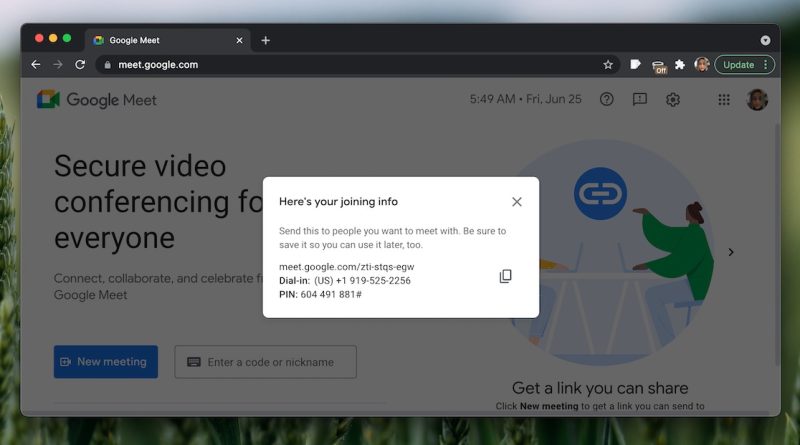Viewport: 800px width, 445px height.
Task: Open the Chrome profile avatar
Action: [702, 65]
